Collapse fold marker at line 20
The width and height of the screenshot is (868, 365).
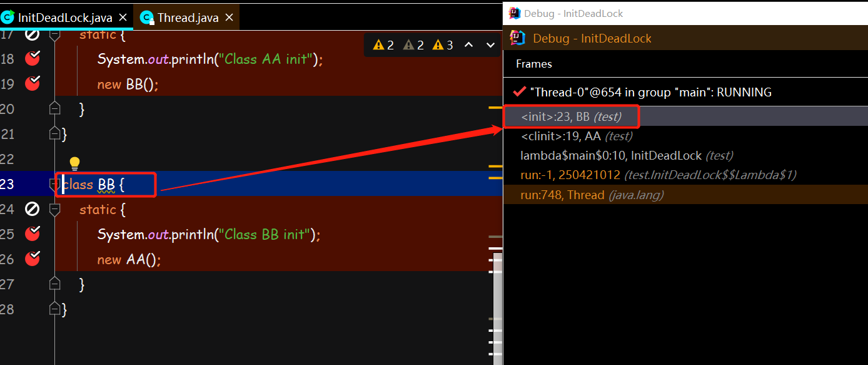coord(54,108)
